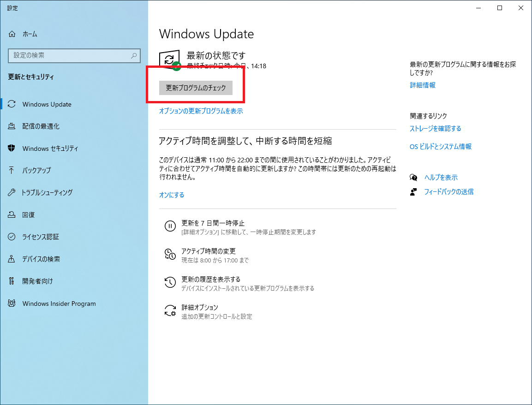Click the magnifier icon in 設定の検索

134,56
